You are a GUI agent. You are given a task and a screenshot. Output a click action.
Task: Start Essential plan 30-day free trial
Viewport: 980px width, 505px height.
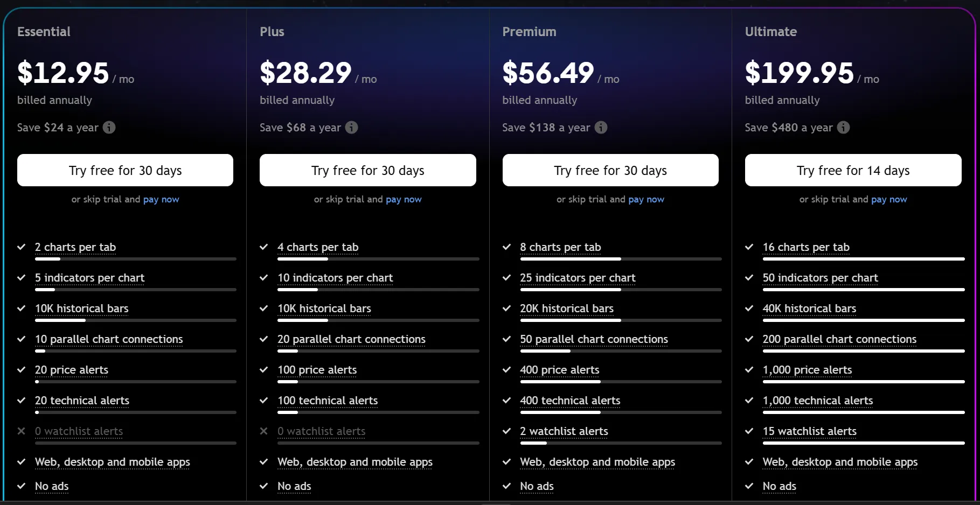coord(125,170)
